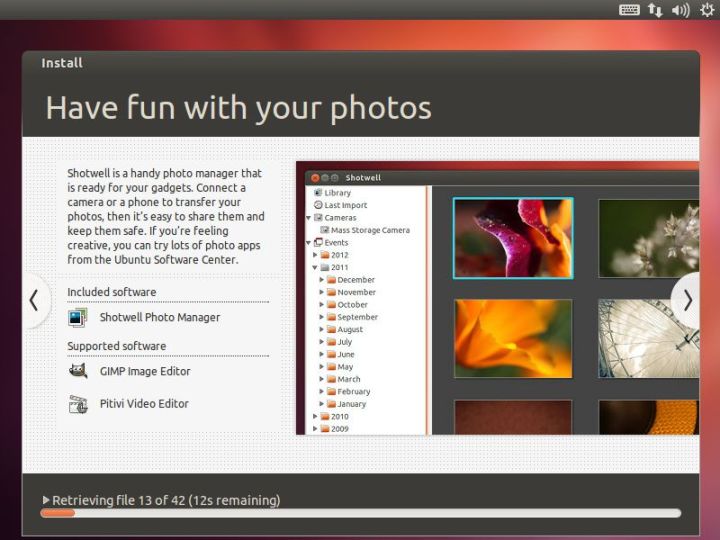Click the Install window title
Screen dimensions: 720x540
coord(62,63)
